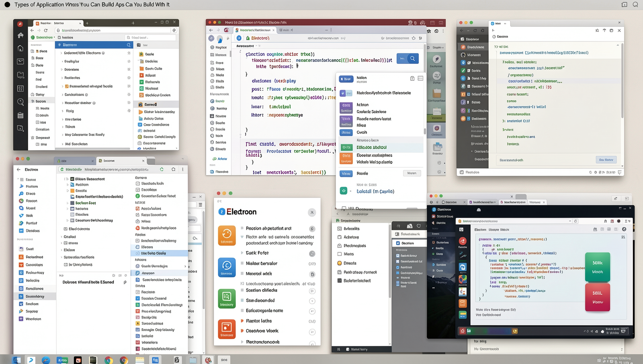Click the search field under the top-left address bar
643x364 pixels.
(x=149, y=37)
